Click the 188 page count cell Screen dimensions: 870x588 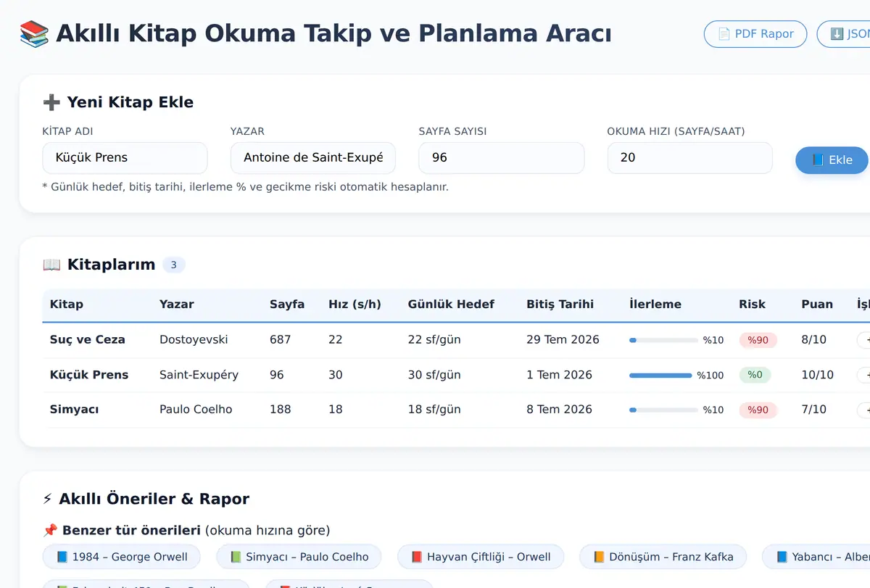pyautogui.click(x=281, y=410)
